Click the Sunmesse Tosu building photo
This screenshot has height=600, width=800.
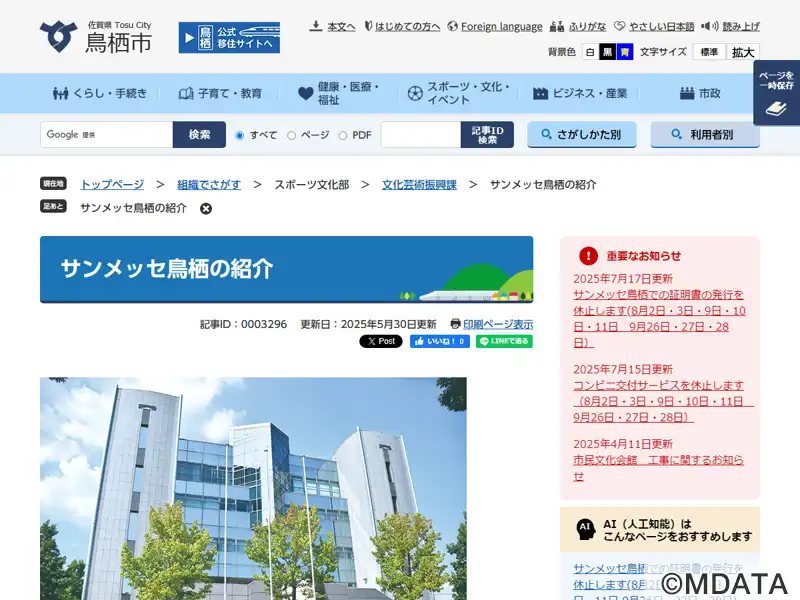click(x=253, y=489)
